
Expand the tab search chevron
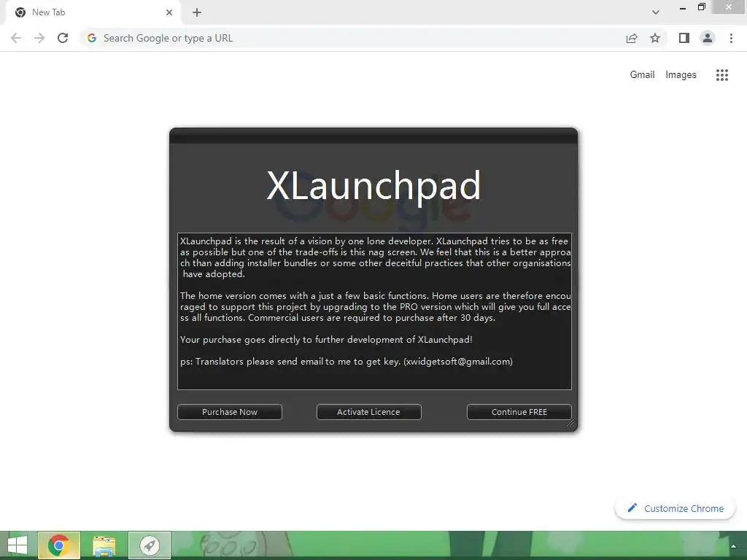[656, 12]
